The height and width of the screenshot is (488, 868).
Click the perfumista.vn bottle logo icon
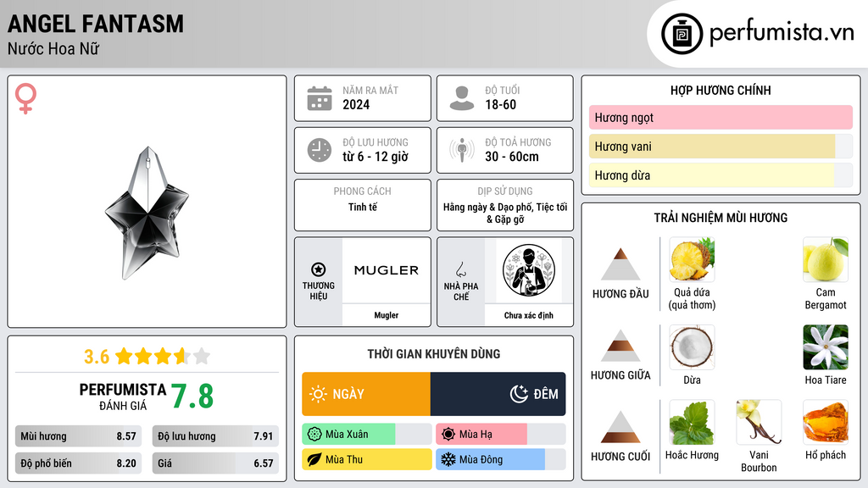[682, 34]
